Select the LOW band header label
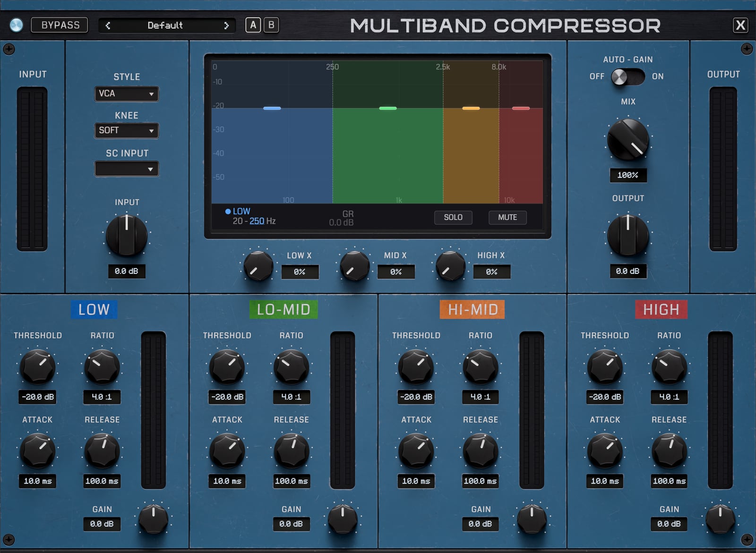 pos(94,310)
